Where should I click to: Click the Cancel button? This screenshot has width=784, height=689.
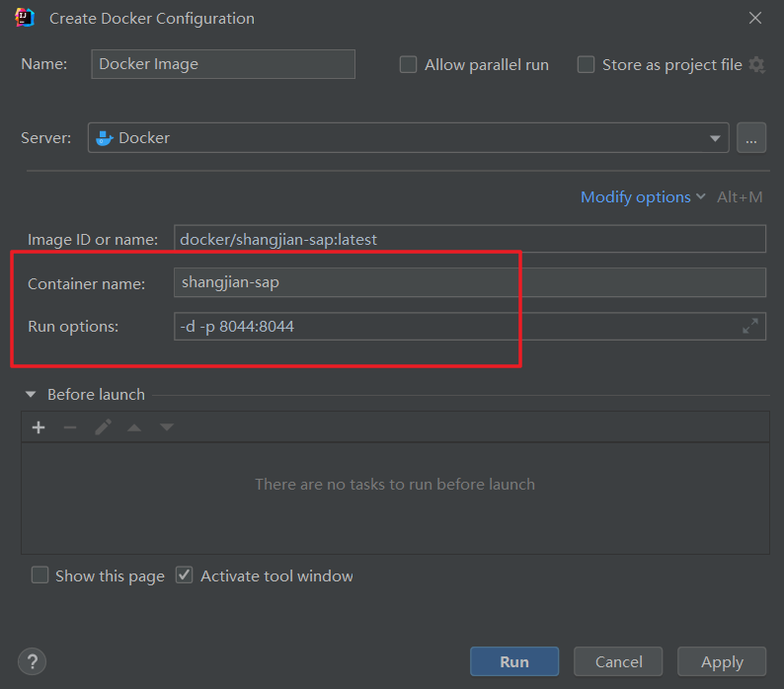(618, 661)
